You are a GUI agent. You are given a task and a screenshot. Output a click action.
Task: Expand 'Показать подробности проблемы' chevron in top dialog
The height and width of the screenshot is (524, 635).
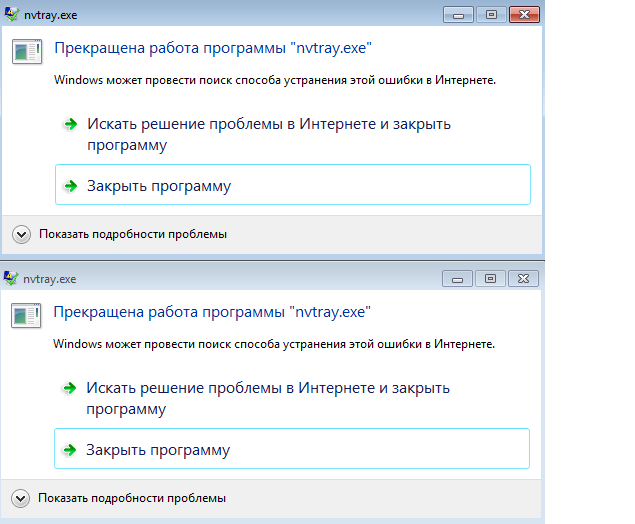tap(21, 234)
